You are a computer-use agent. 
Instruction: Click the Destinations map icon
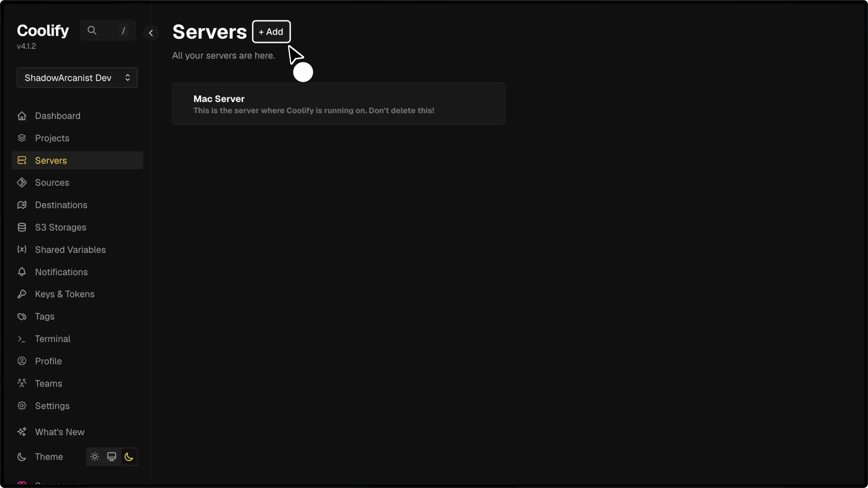click(x=22, y=205)
